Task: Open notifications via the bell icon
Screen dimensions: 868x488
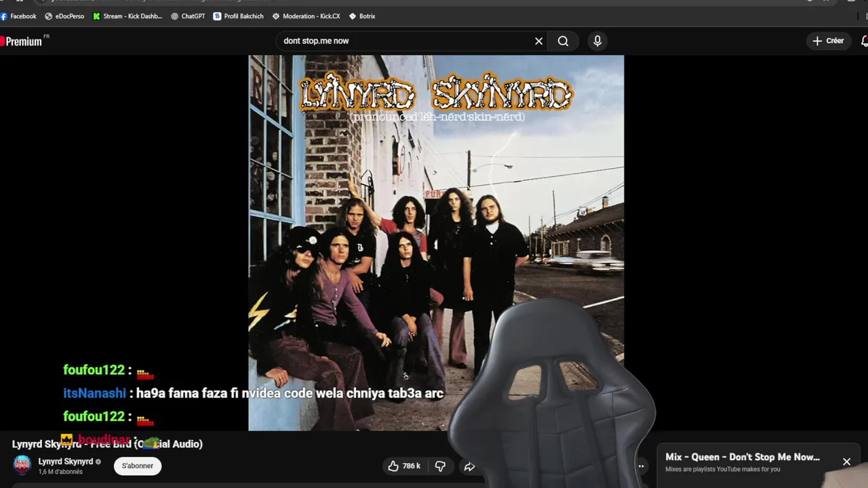Action: tap(864, 41)
